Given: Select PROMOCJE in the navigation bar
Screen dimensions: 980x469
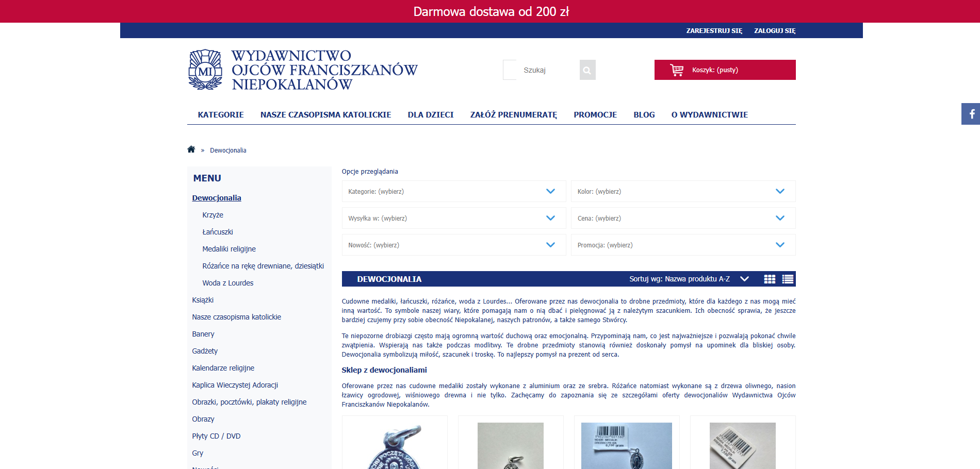Looking at the screenshot, I should (x=595, y=114).
